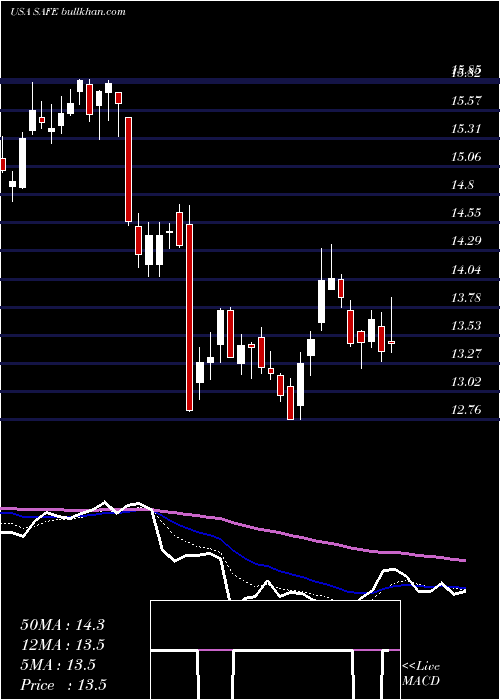
Task: Select the 14.8 price axis label
Action: click(462, 185)
